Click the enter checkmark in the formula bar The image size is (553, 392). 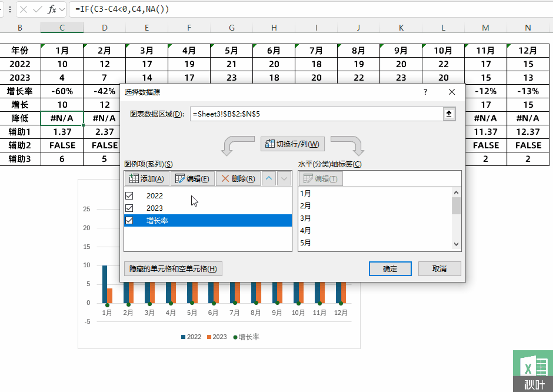click(x=38, y=9)
